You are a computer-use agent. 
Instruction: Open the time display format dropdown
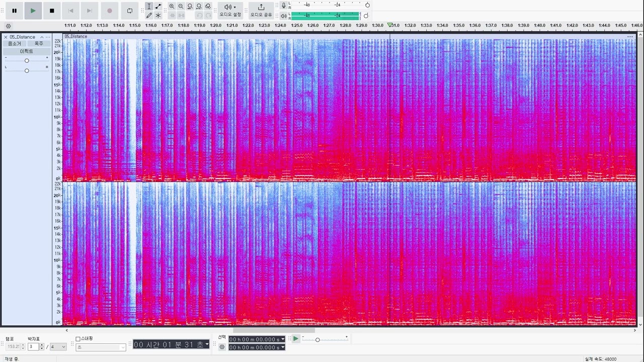click(x=207, y=344)
